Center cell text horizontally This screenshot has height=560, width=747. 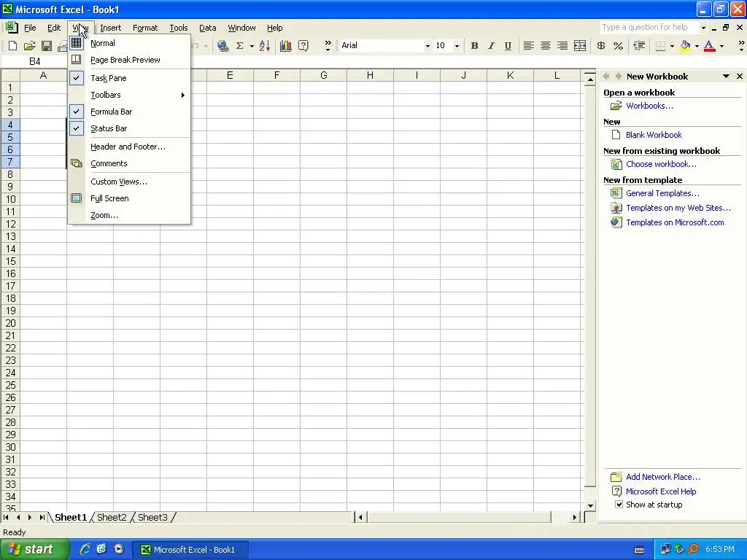pyautogui.click(x=546, y=46)
